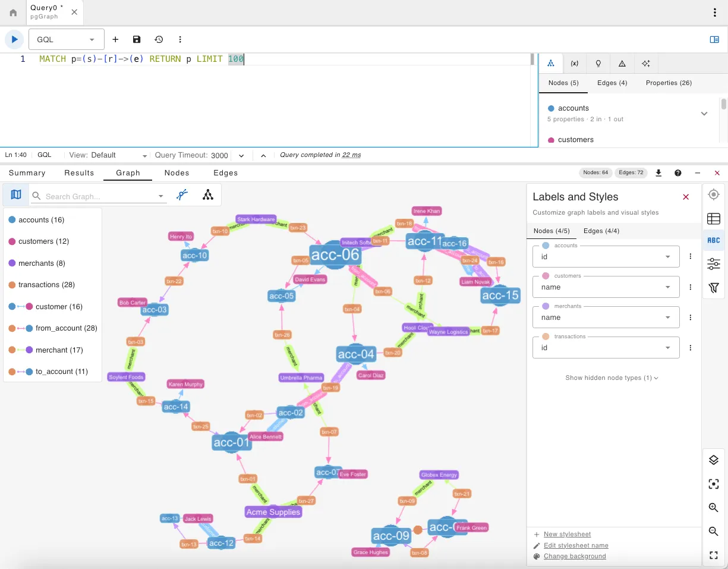
Task: Run the query with play button
Action: point(13,39)
